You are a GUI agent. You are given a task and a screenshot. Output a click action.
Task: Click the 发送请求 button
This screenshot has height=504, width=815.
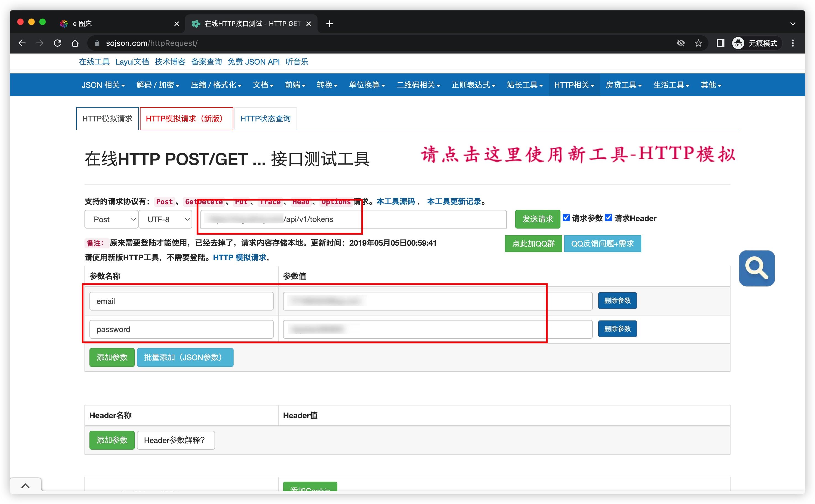537,219
